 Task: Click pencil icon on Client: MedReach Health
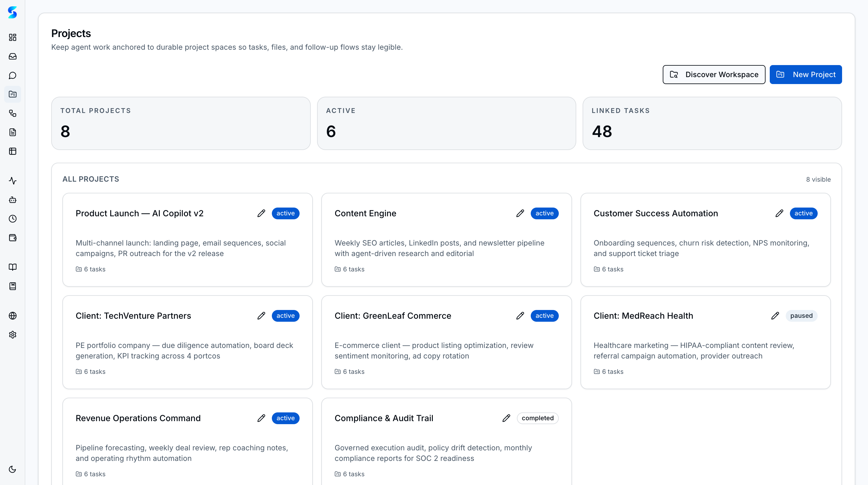coord(775,316)
